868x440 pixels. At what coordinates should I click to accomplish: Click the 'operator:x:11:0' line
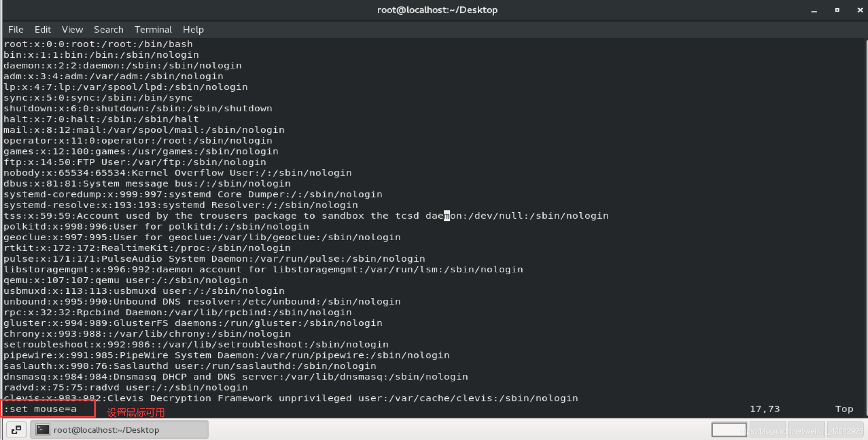138,141
